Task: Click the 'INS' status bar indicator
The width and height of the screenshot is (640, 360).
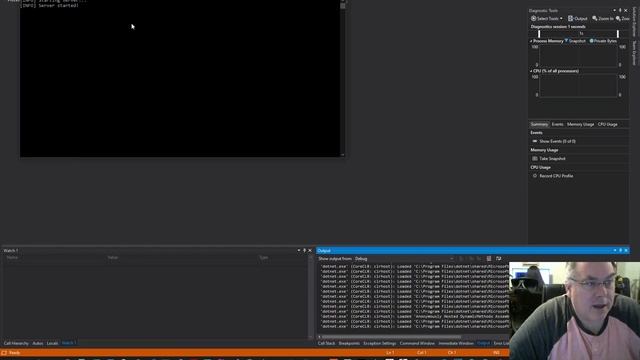Action: pyautogui.click(x=496, y=353)
